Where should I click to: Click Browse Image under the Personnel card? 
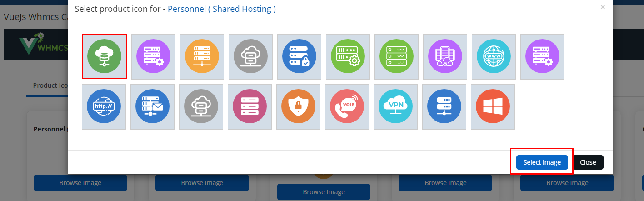pyautogui.click(x=80, y=183)
